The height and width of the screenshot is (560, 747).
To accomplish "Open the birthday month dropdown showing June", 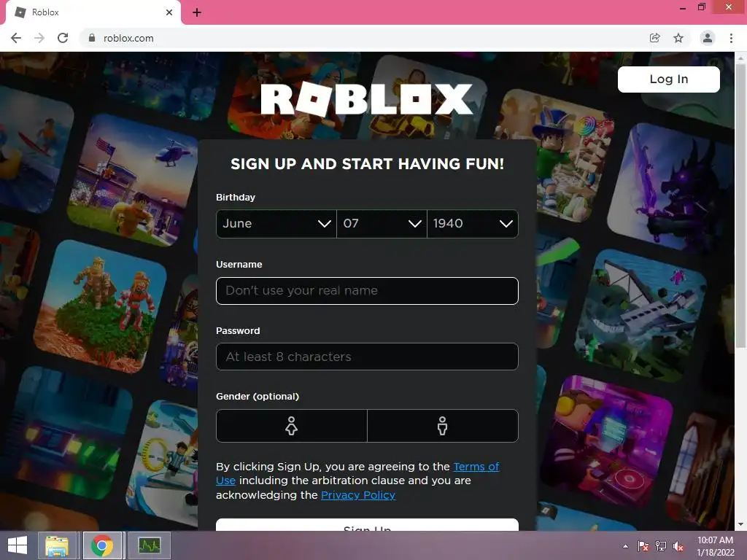I will point(276,224).
